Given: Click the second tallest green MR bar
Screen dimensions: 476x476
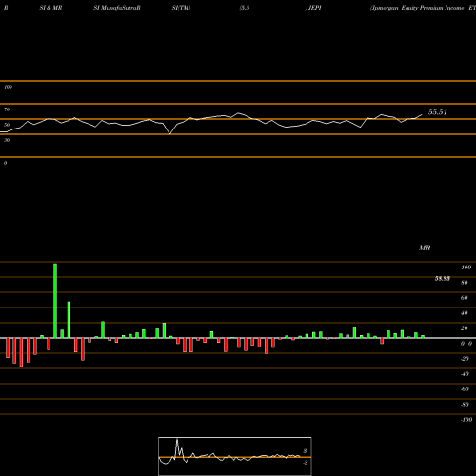Looking at the screenshot, I should coord(69,320).
